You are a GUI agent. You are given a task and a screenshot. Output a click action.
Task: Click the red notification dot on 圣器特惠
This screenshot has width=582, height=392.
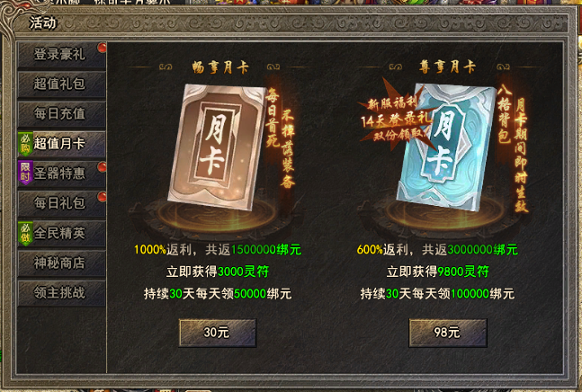point(102,167)
